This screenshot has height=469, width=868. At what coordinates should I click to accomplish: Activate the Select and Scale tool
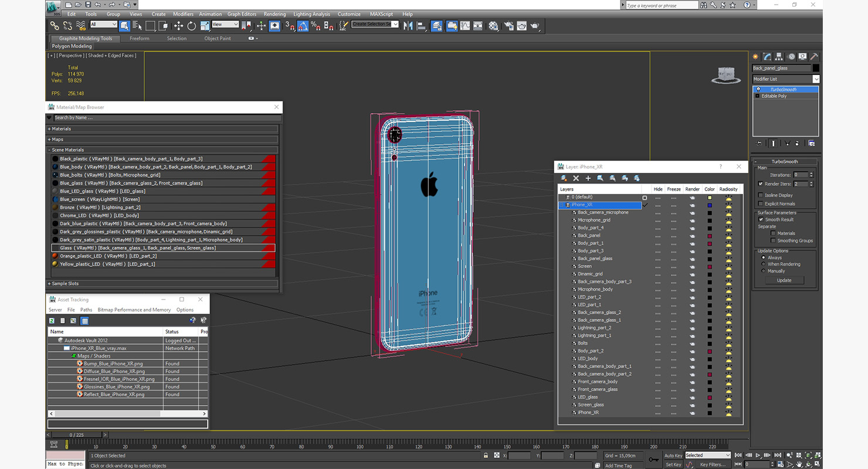(205, 25)
